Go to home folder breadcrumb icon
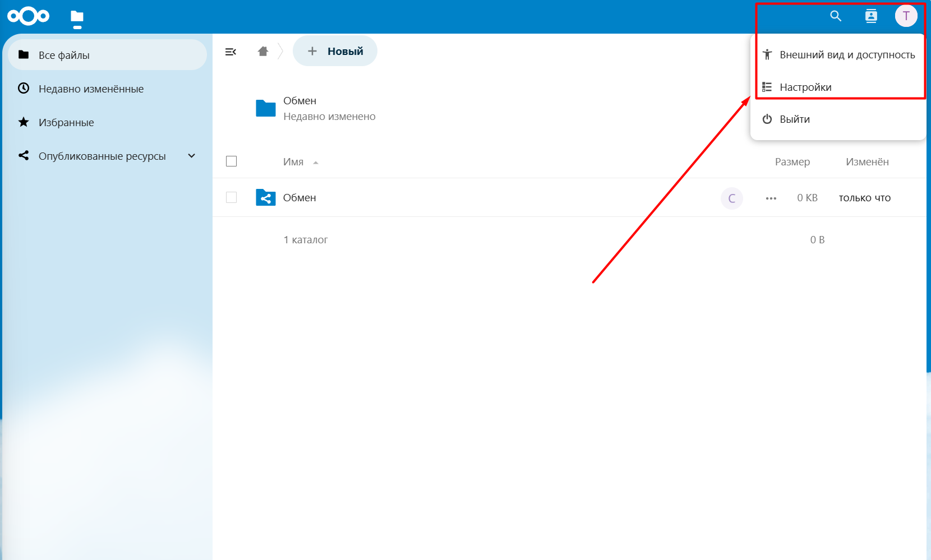 coord(263,52)
